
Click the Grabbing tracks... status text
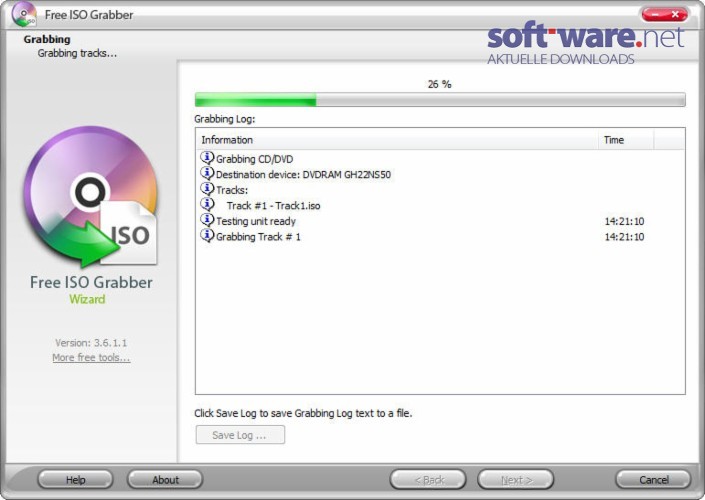point(77,53)
